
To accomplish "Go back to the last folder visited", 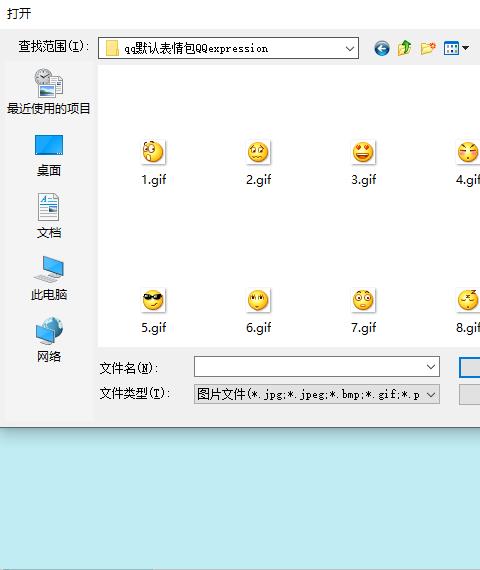I will (382, 48).
